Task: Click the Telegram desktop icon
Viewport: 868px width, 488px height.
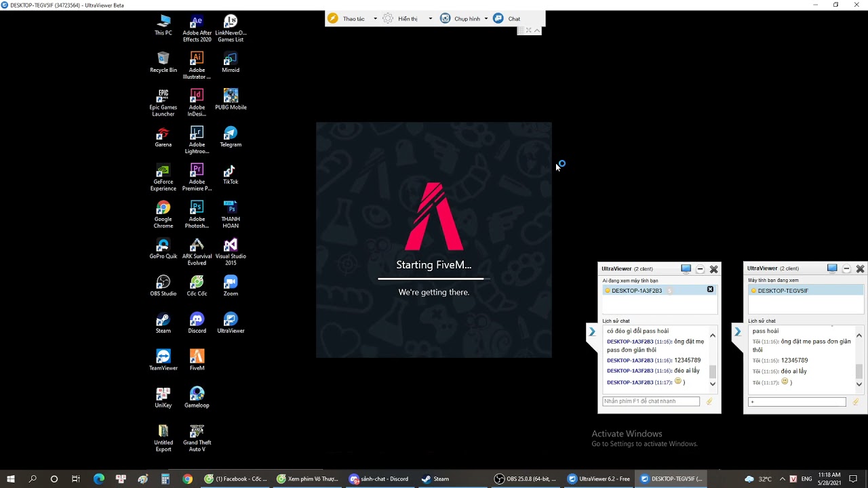Action: 231,134
